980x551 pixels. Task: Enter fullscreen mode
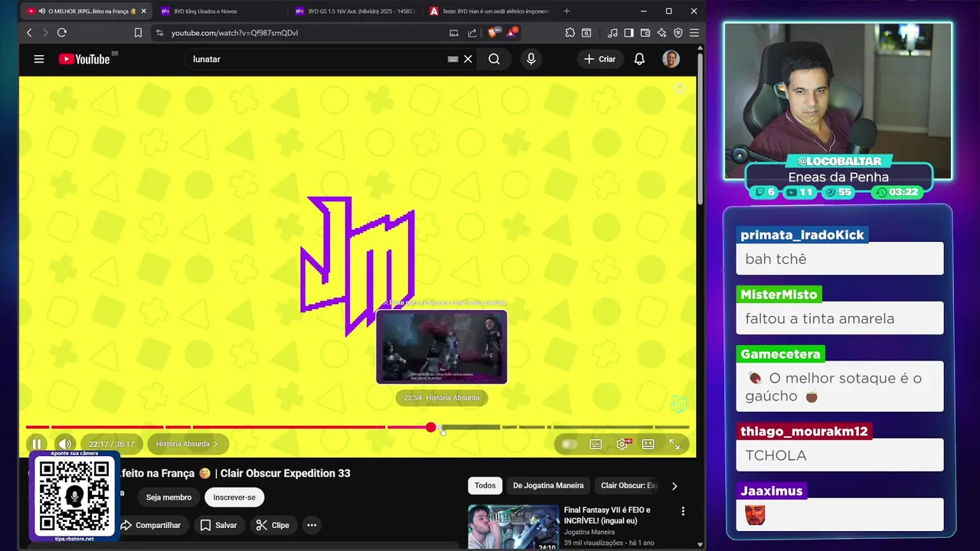click(675, 444)
